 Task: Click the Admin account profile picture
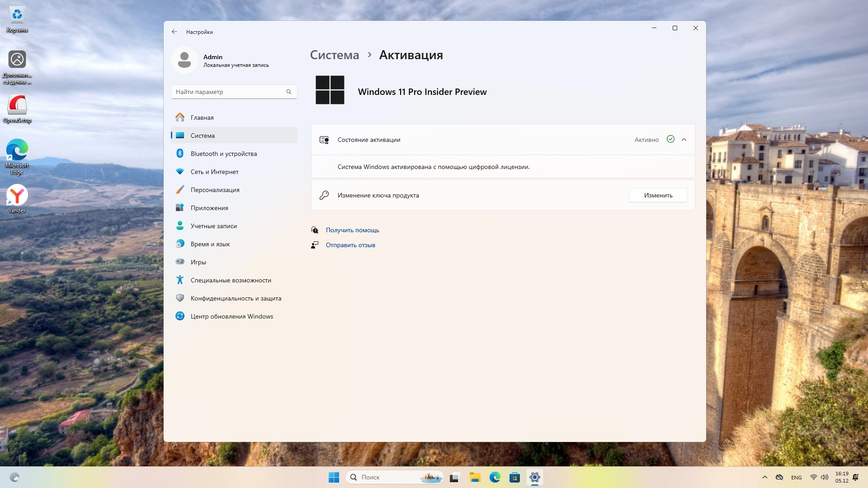184,60
